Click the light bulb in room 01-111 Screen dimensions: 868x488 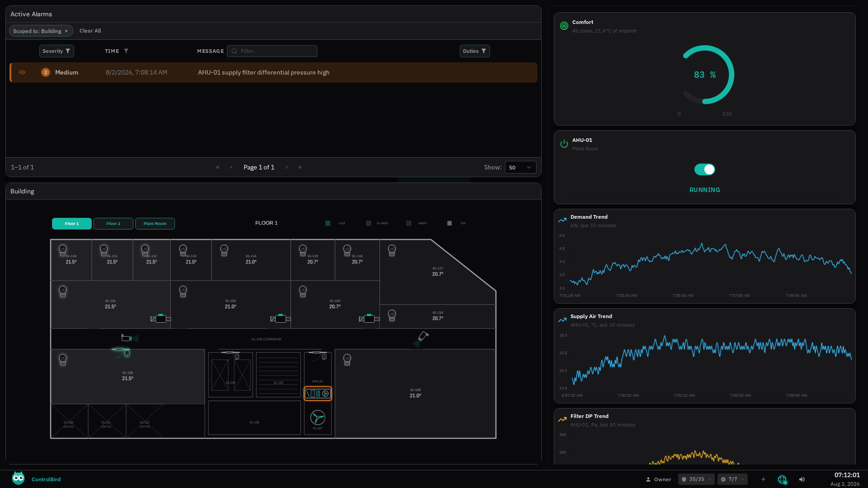point(104,250)
